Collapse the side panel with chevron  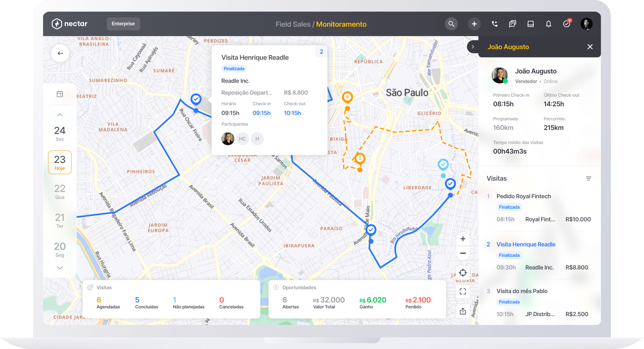(473, 47)
